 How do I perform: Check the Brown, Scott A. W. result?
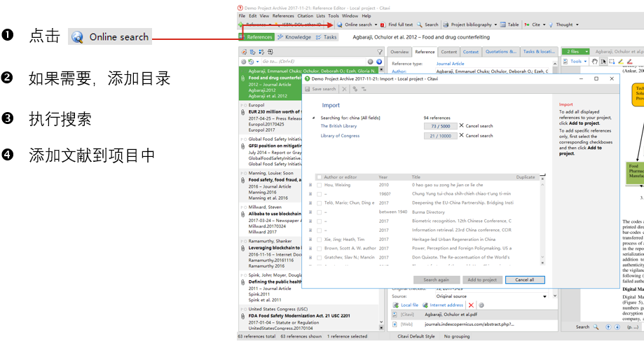319,248
